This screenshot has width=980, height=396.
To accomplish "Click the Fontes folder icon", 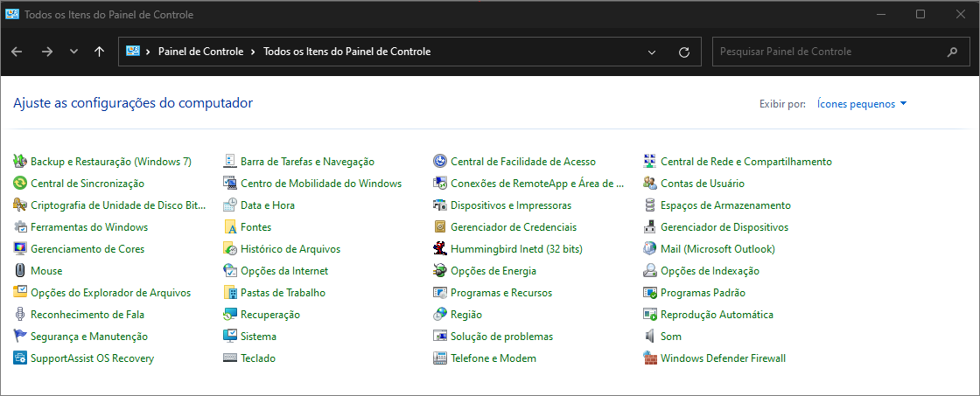I will [x=230, y=227].
